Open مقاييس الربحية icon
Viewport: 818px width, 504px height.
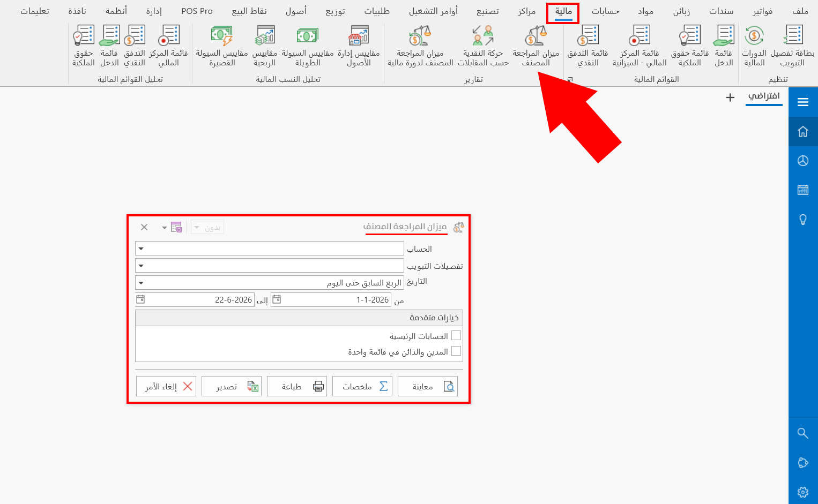(265, 46)
